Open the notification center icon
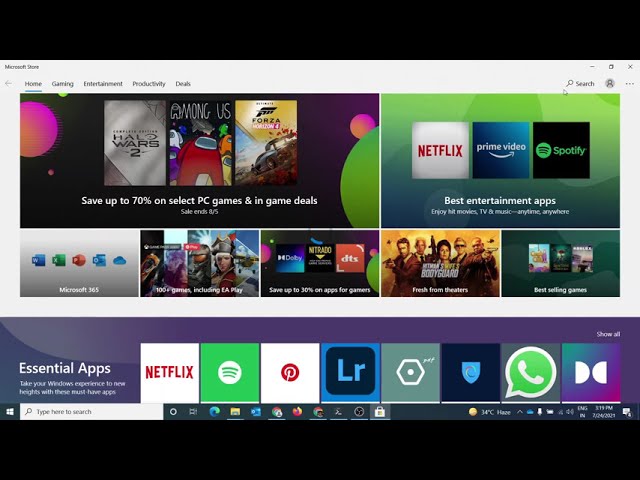The height and width of the screenshot is (480, 640). pos(627,412)
